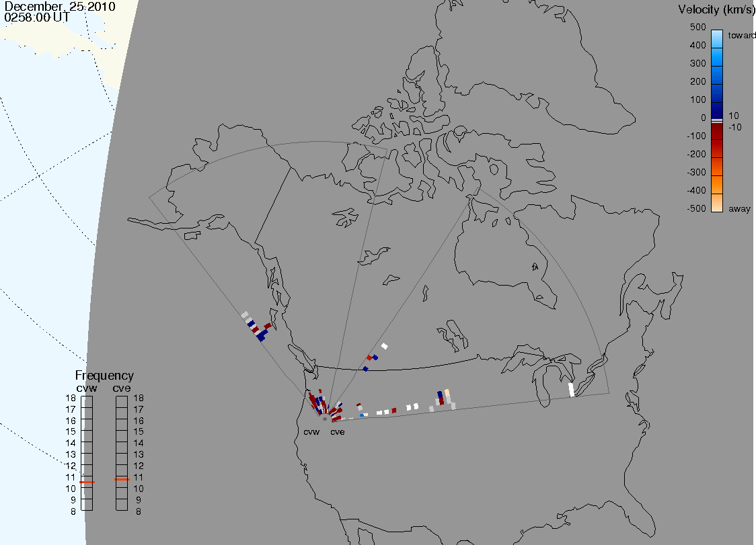Viewport: 756px width, 545px height.
Task: Click the peach echo cell in cve beam
Action: click(x=447, y=392)
